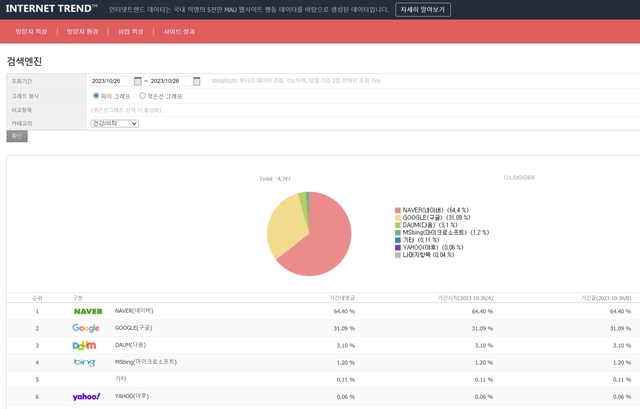Click the GOOGLE yellow pie slice
Image resolution: width=640 pixels, height=409 pixels.
(x=286, y=225)
